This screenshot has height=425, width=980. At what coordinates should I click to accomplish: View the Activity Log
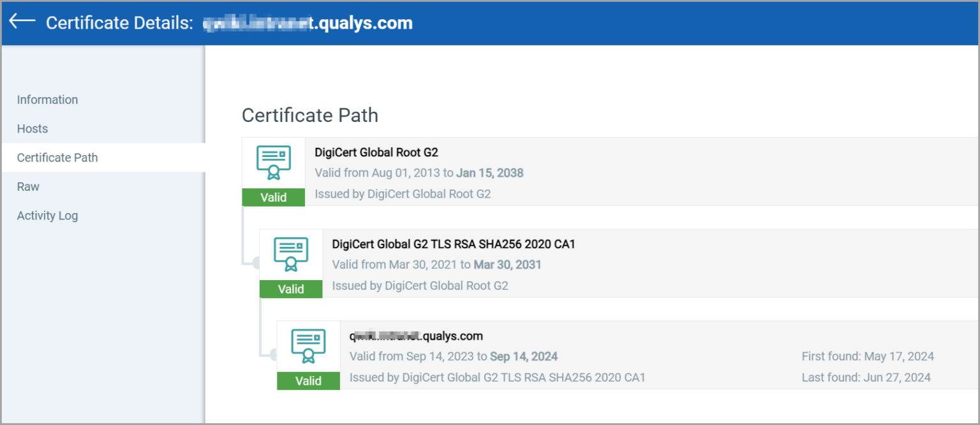click(x=47, y=216)
